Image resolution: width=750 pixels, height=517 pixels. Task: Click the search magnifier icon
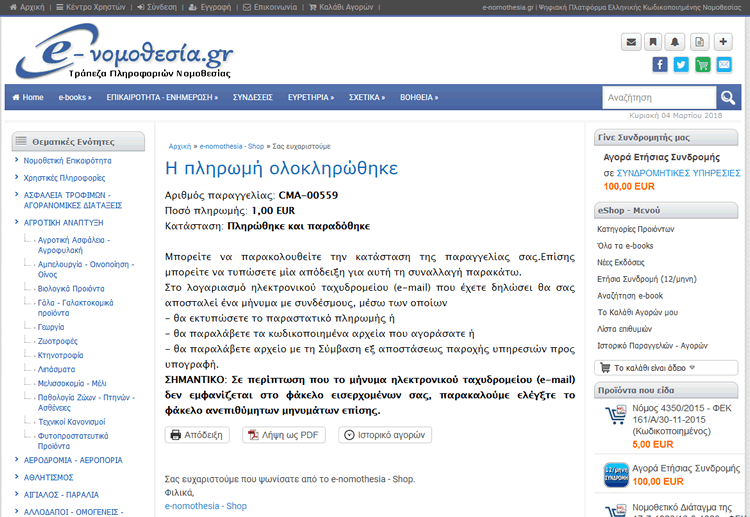728,98
